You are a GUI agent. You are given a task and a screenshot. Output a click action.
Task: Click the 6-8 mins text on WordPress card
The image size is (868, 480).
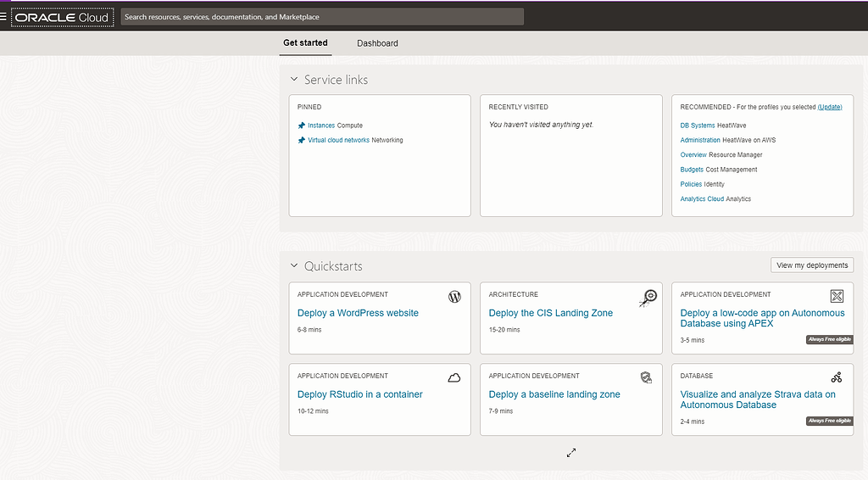[309, 329]
